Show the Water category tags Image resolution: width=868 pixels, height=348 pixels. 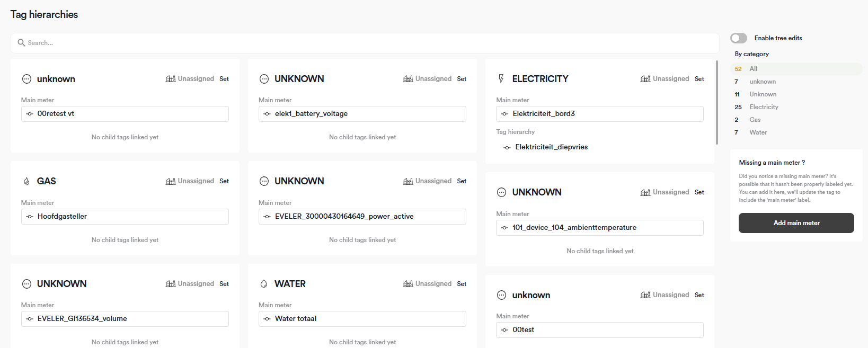758,132
